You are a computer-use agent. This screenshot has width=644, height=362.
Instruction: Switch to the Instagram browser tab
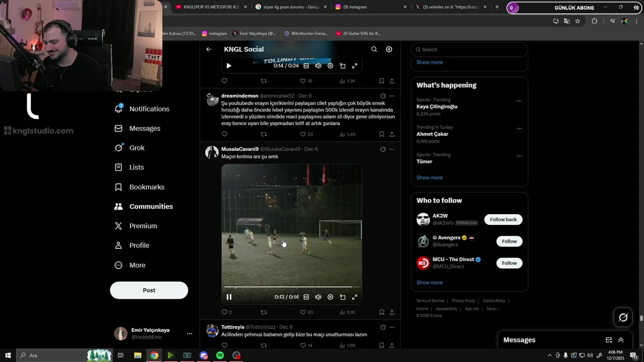(371, 7)
